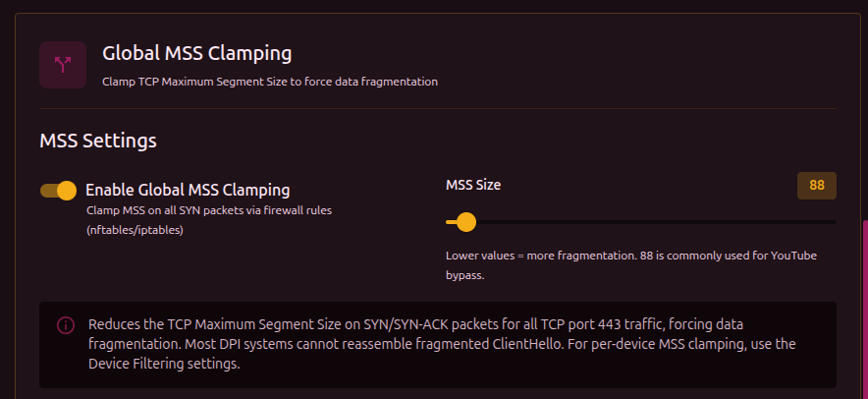
Task: Click the fork icon beside Global MSS Clamping
Action: pyautogui.click(x=63, y=65)
